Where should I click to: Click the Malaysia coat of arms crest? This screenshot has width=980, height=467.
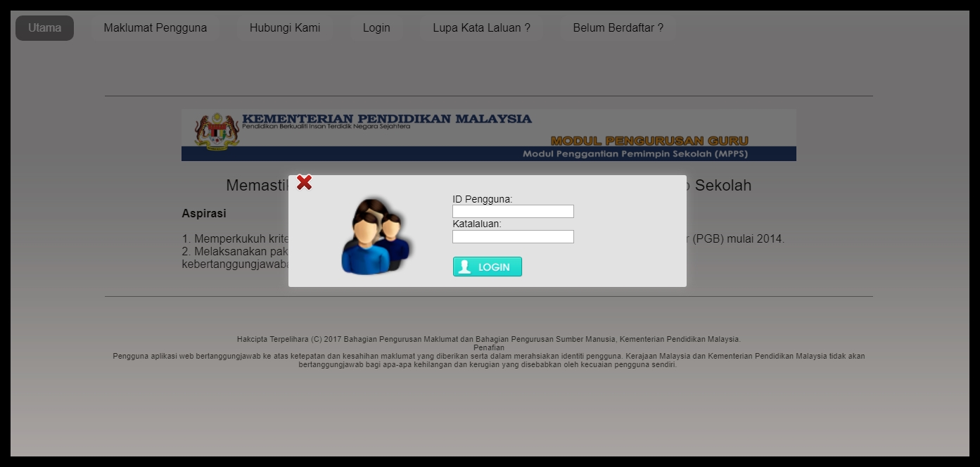[x=217, y=131]
